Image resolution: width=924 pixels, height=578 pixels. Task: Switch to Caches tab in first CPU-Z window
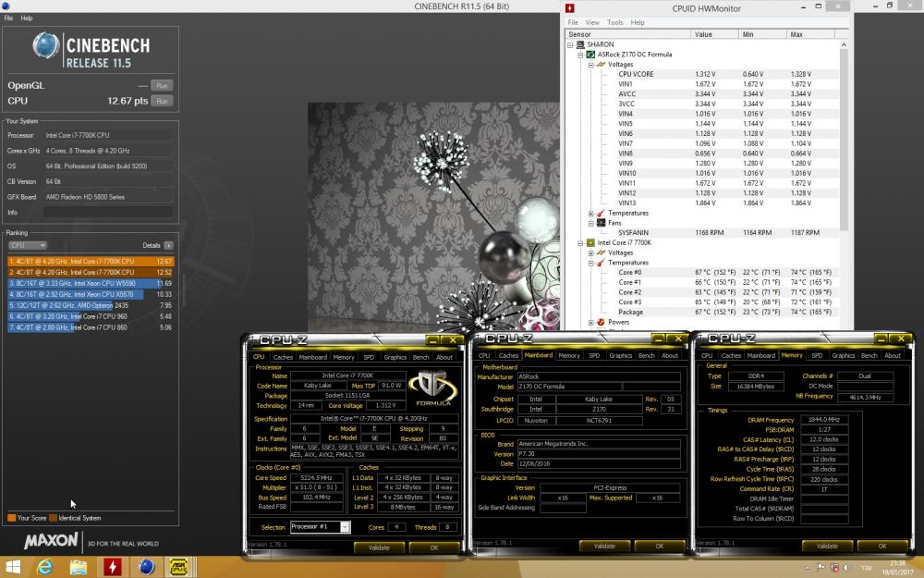click(283, 357)
